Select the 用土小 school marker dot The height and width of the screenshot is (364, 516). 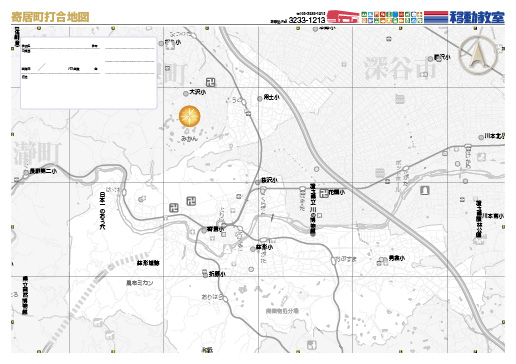click(x=260, y=99)
